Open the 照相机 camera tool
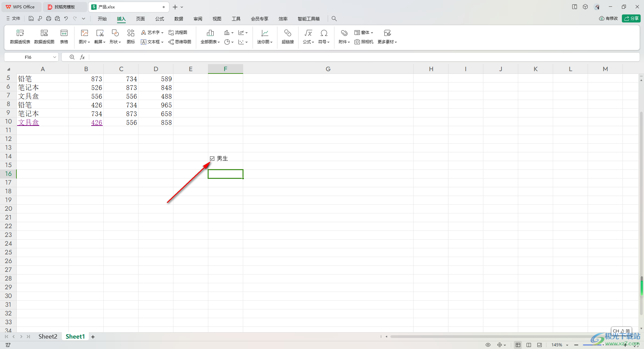Screen dimensions: 644x349 pos(364,42)
